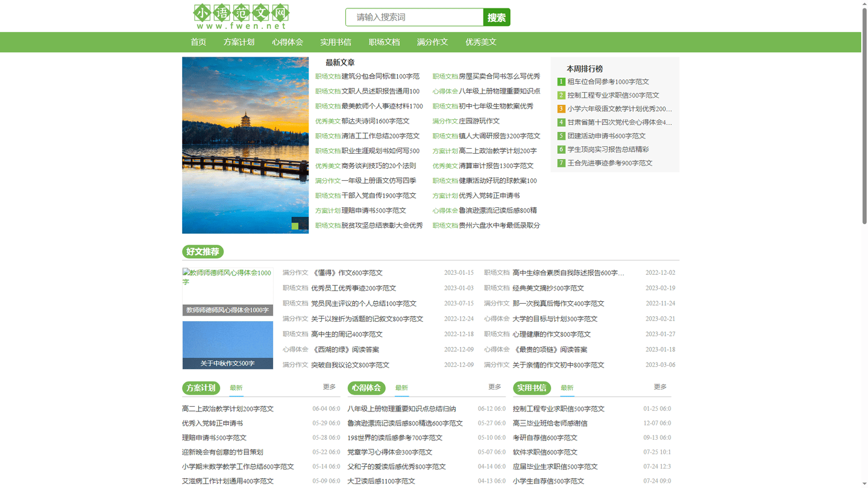Image resolution: width=868 pixels, height=488 pixels.
Task: Go to 心得体会 in the navigation bar
Action: coord(288,42)
